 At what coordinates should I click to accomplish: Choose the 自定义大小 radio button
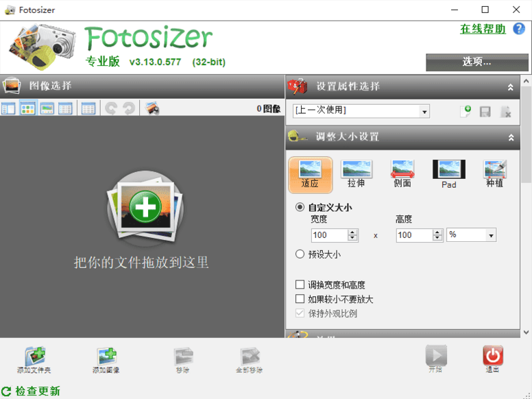300,207
